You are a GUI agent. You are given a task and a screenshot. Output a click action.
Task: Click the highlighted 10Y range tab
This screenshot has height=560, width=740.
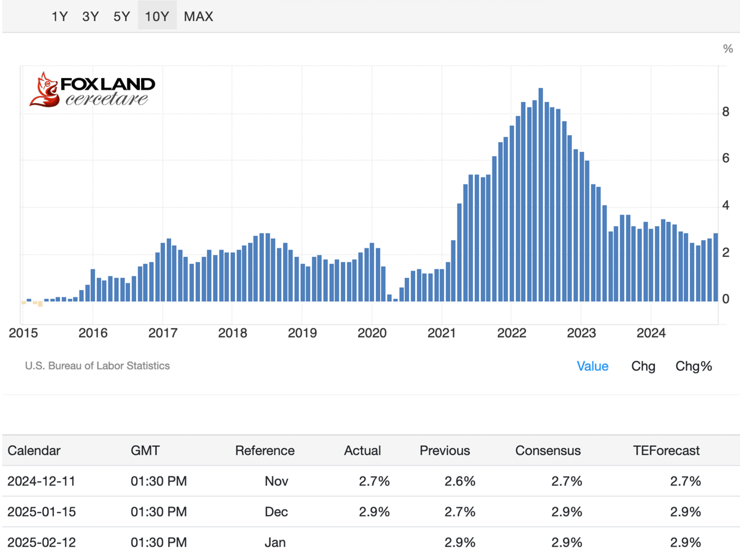point(157,16)
